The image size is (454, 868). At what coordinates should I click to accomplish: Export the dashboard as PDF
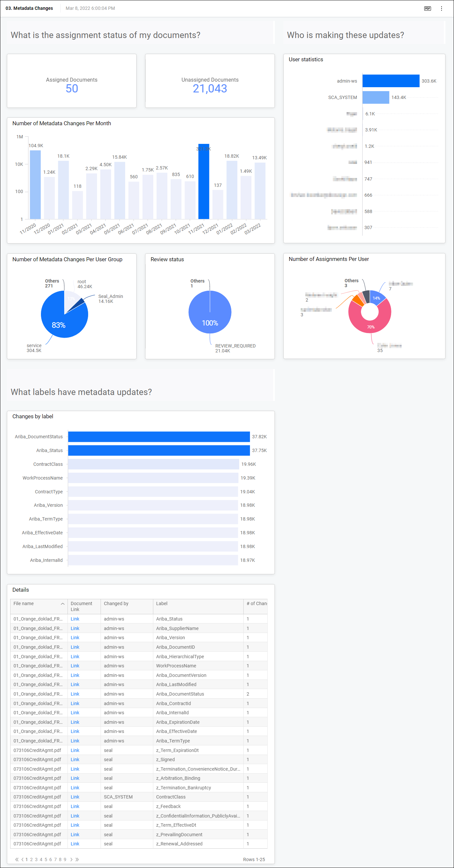[x=427, y=9]
